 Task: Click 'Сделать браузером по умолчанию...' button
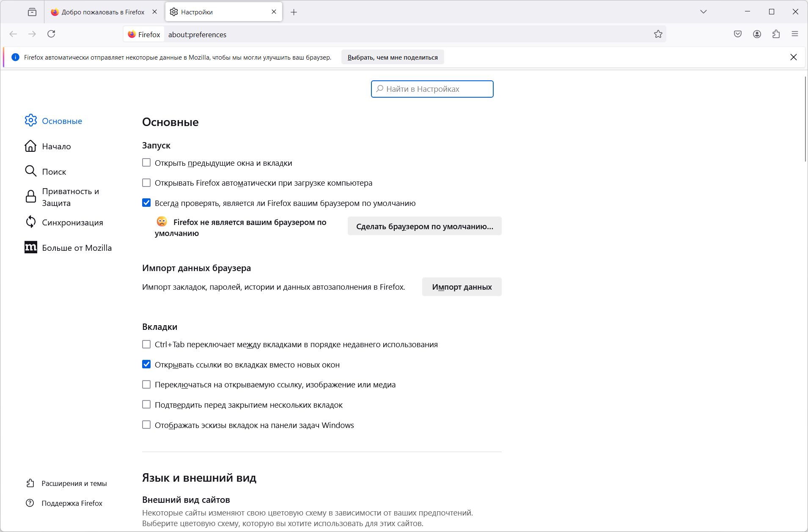click(425, 226)
